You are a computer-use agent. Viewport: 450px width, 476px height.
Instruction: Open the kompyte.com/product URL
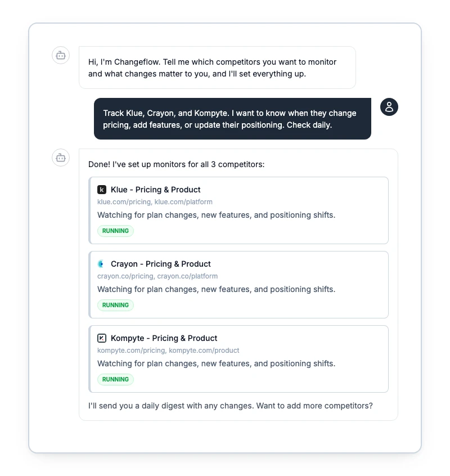[204, 351]
